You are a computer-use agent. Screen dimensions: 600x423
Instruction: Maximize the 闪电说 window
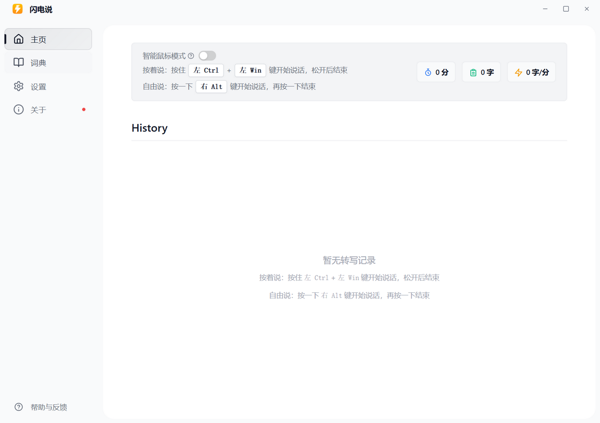pos(566,9)
